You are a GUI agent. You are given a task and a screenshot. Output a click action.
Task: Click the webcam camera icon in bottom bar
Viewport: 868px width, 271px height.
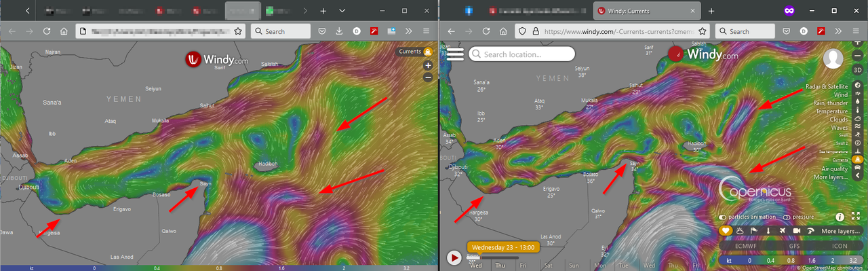[x=796, y=231]
